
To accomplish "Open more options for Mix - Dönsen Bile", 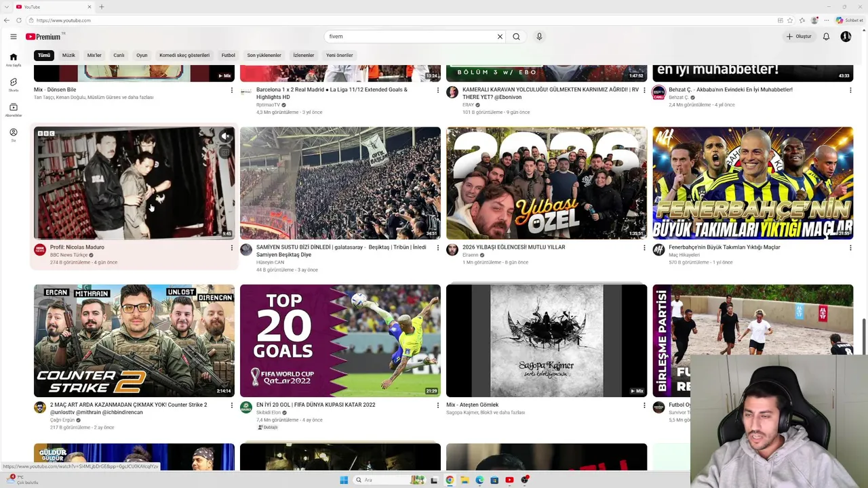I will point(231,90).
